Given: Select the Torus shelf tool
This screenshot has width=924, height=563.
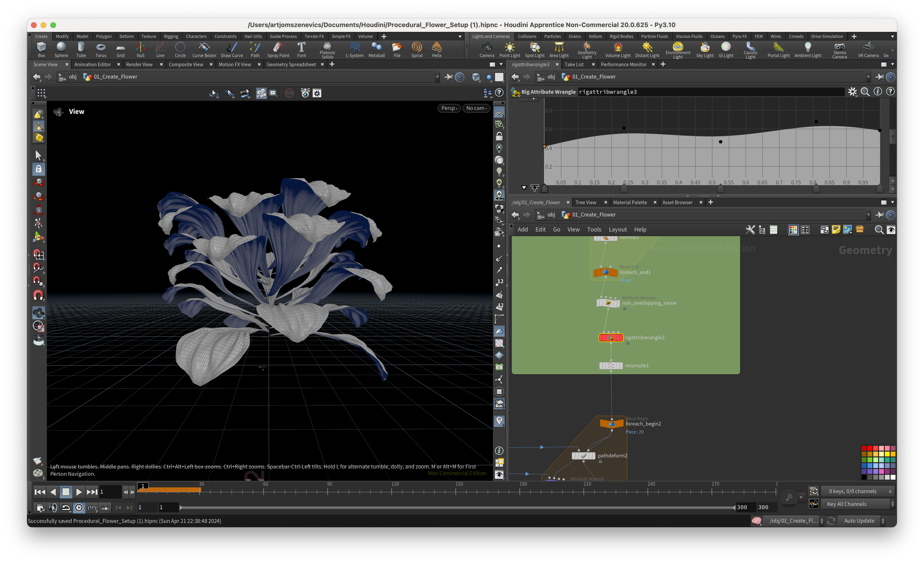Looking at the screenshot, I should tap(101, 50).
